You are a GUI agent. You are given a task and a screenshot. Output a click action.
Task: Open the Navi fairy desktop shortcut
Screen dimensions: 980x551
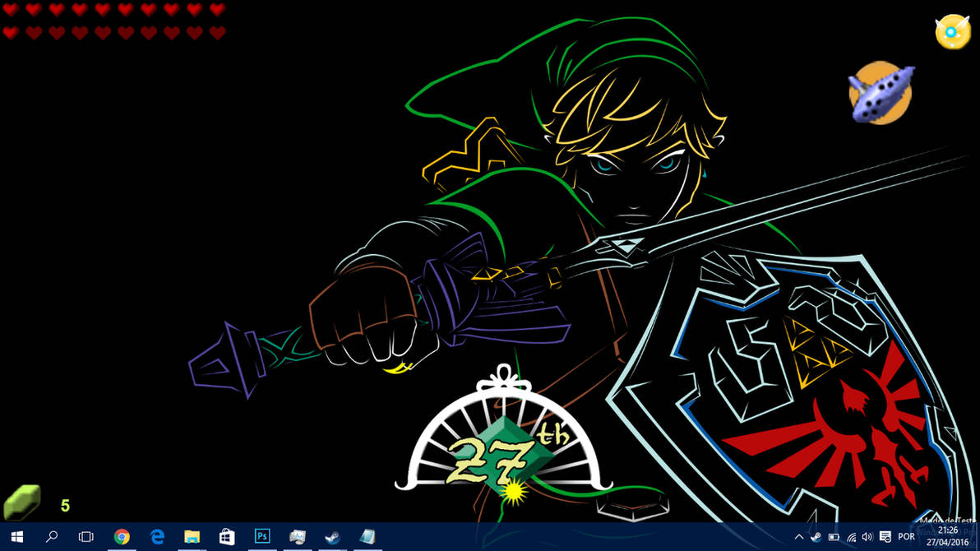coord(951,31)
